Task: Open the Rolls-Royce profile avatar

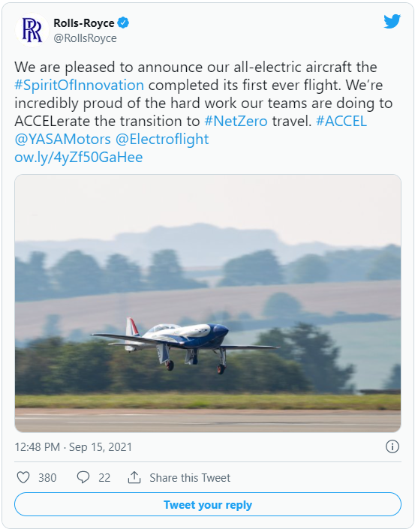Action: (x=32, y=30)
